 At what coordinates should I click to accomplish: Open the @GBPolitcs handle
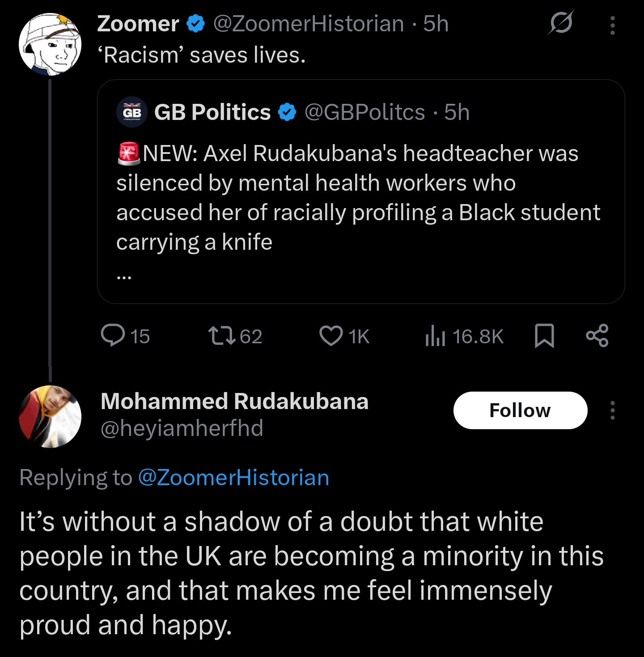[364, 112]
